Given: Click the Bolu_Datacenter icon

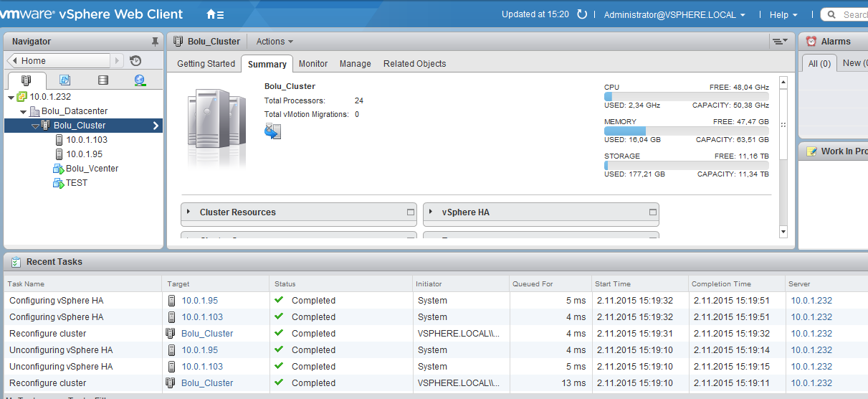Looking at the screenshot, I should point(34,111).
